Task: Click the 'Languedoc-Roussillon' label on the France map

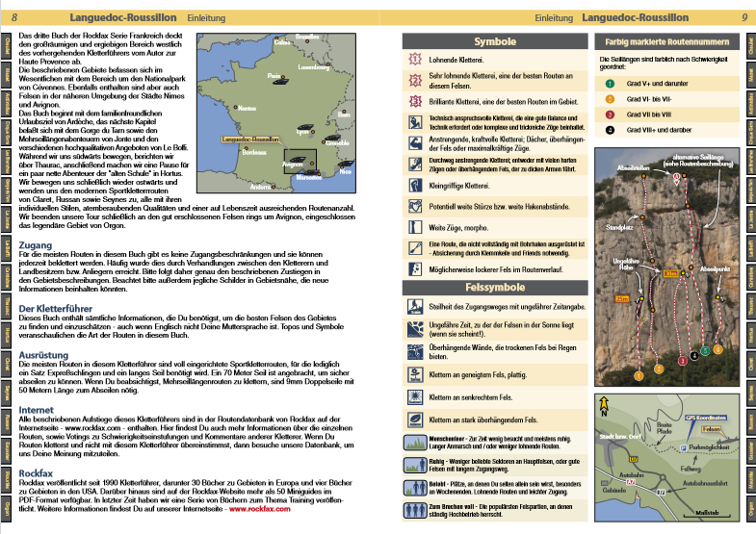Action: coord(250,140)
